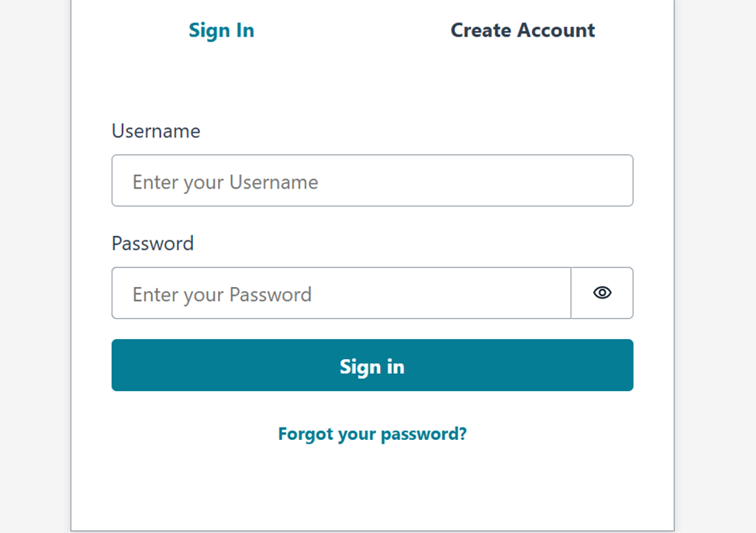
Task: Open the Forgot your password link
Action: (372, 434)
